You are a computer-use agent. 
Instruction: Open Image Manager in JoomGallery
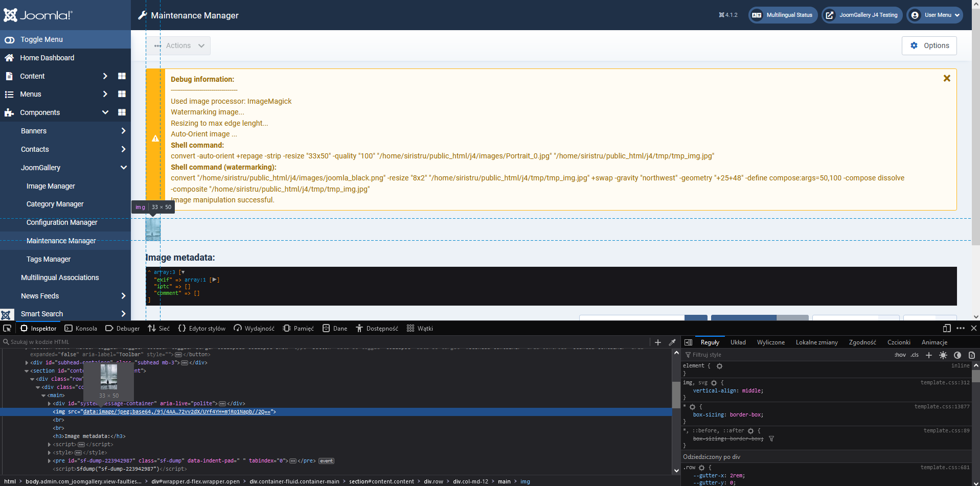(x=51, y=186)
